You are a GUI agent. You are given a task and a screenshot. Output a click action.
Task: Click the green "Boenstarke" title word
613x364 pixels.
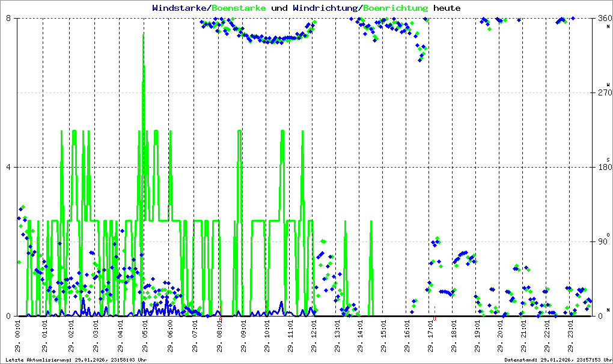coord(240,8)
